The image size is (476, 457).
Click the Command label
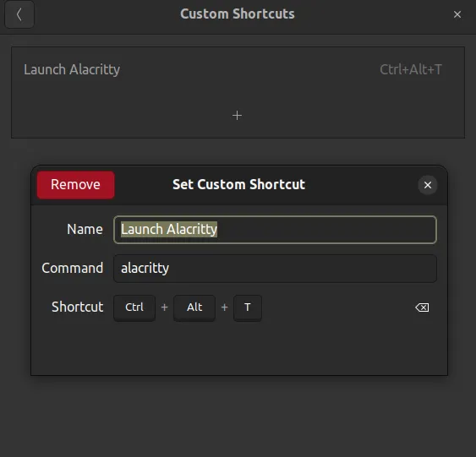pos(72,268)
